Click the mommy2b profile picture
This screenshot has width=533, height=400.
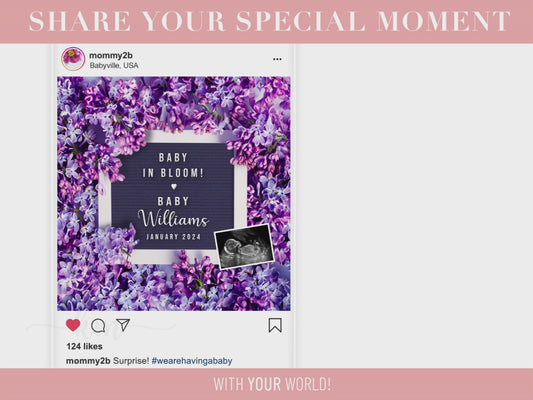pyautogui.click(x=73, y=59)
